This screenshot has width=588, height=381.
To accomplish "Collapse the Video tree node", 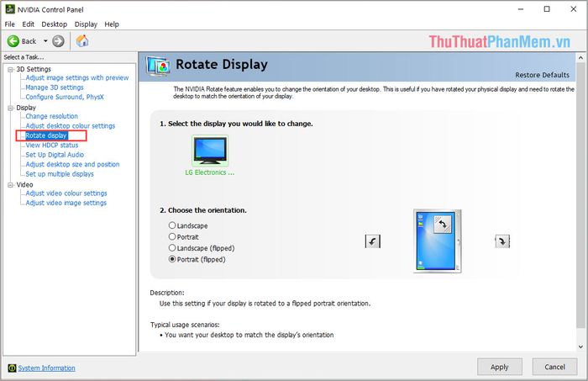I will (x=11, y=185).
